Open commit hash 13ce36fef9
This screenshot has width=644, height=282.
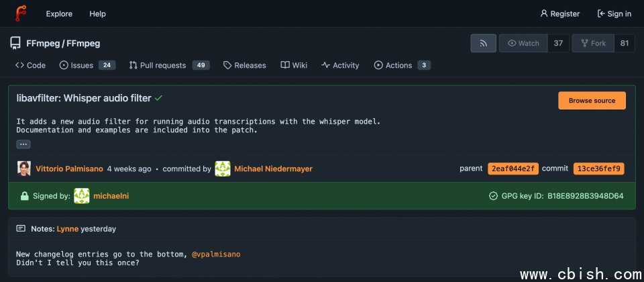(x=599, y=169)
